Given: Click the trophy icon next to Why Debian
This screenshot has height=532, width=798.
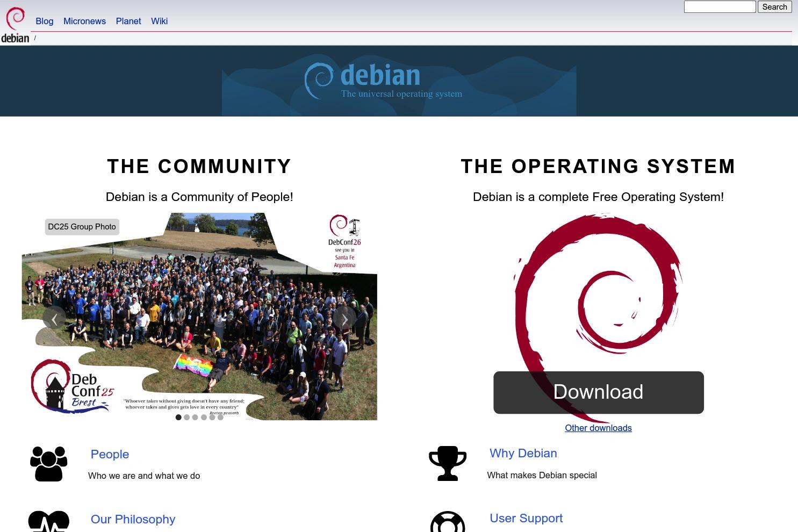Looking at the screenshot, I should click(447, 463).
